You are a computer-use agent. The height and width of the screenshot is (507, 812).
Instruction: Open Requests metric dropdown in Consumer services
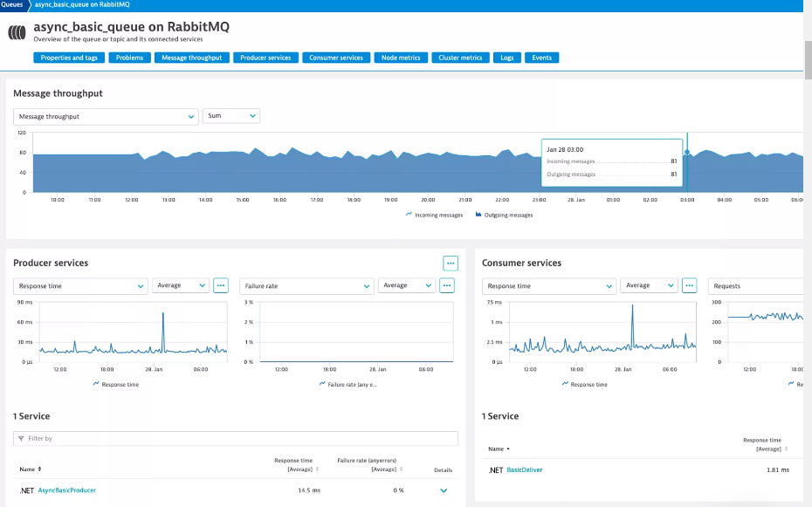pyautogui.click(x=755, y=286)
